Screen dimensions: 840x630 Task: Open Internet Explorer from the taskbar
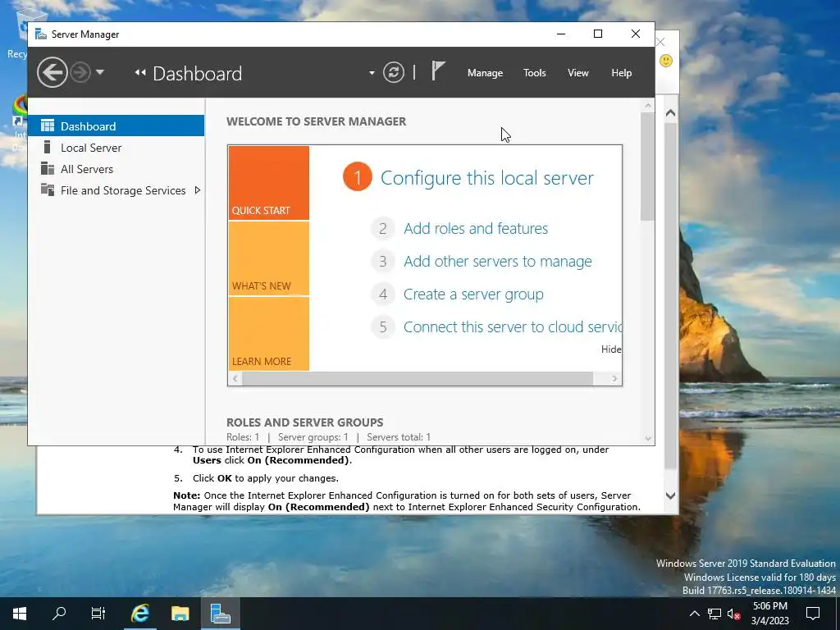140,614
